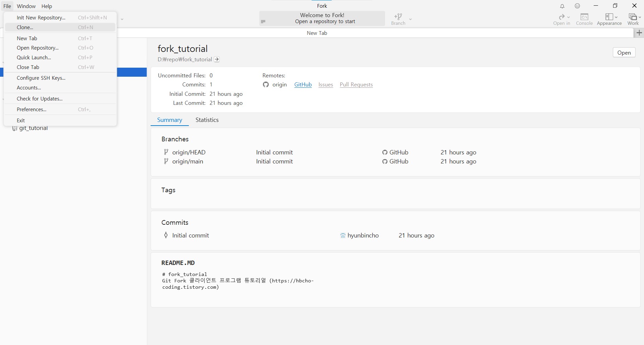Viewport: 644px width, 345px height.
Task: Open the fork_tutorial repository with Open button
Action: (624, 53)
